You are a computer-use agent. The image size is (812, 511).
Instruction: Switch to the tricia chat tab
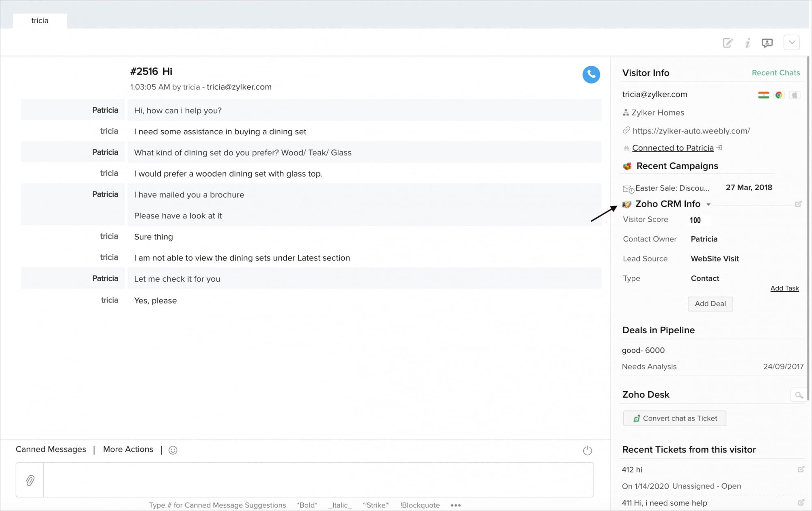pyautogui.click(x=40, y=21)
